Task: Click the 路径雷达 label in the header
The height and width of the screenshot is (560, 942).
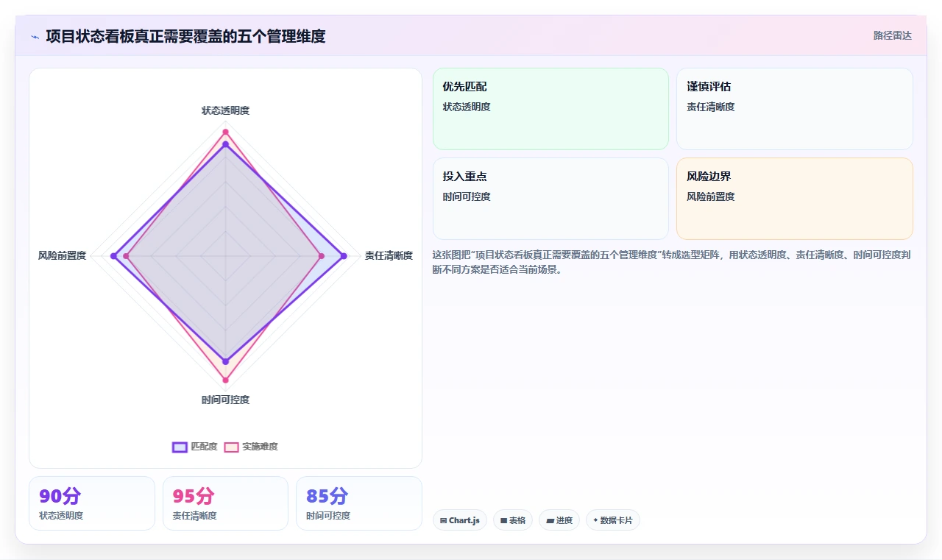Action: click(893, 36)
